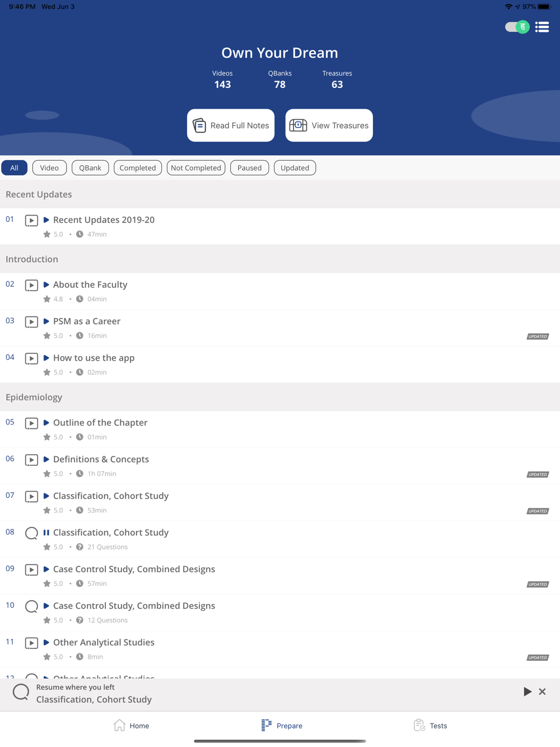The image size is (560, 747).
Task: Tap video icon for Outline of the Chapter
Action: click(31, 423)
